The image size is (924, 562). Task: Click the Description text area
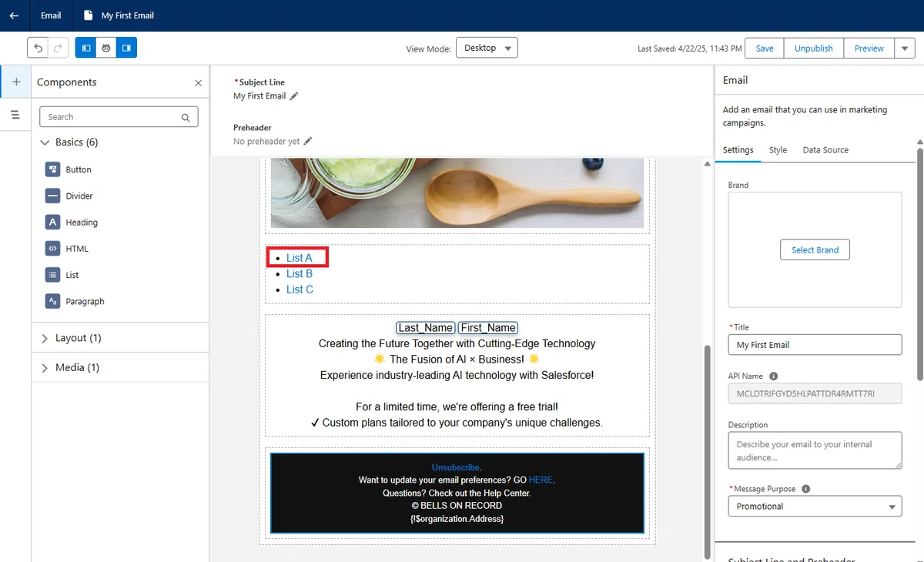[815, 450]
